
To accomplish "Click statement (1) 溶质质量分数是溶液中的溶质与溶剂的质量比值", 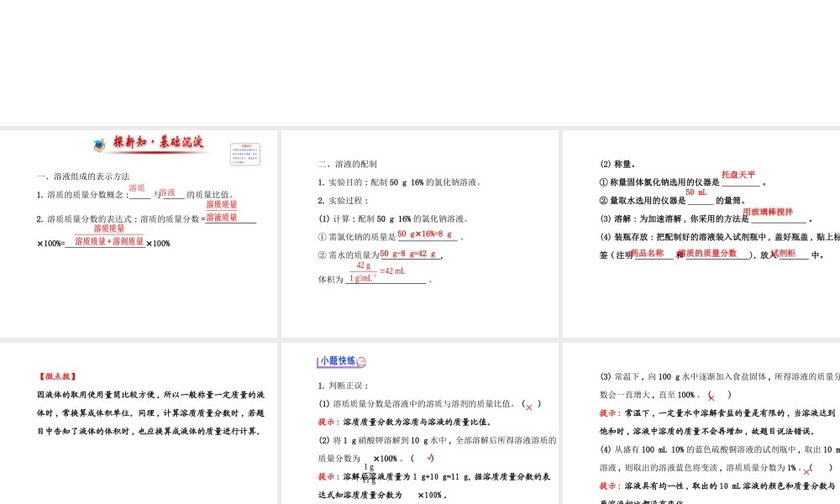I will click(x=429, y=404).
